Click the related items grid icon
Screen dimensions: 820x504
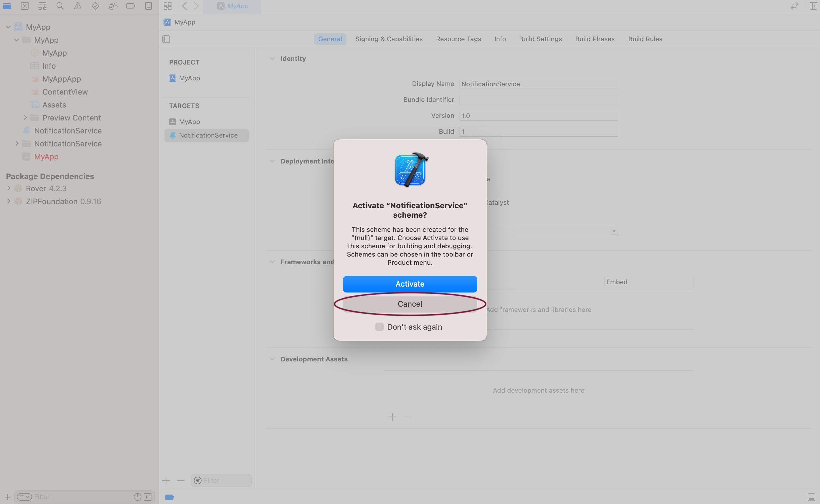click(x=168, y=6)
